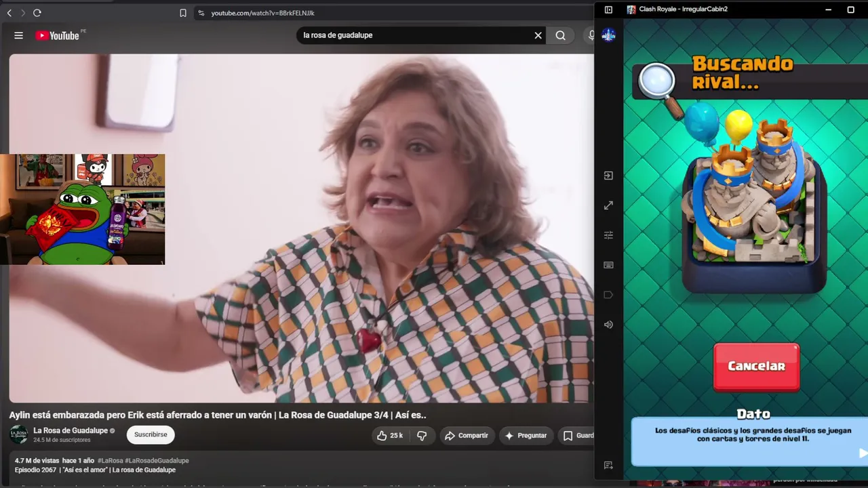Cancel the Clash Royale matchmaking search
This screenshot has height=488, width=868.
[756, 367]
